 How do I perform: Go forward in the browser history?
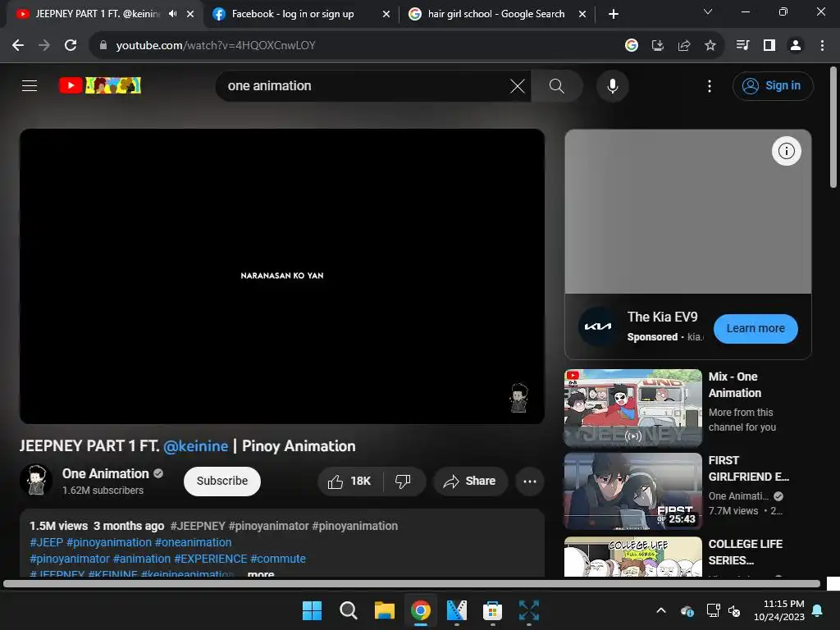pyautogui.click(x=44, y=46)
